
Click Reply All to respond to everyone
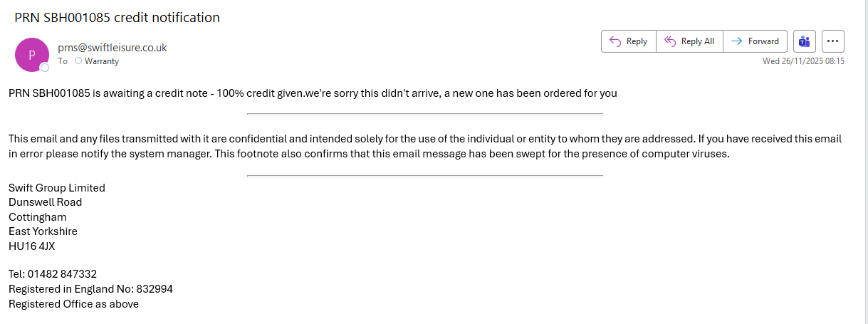689,41
